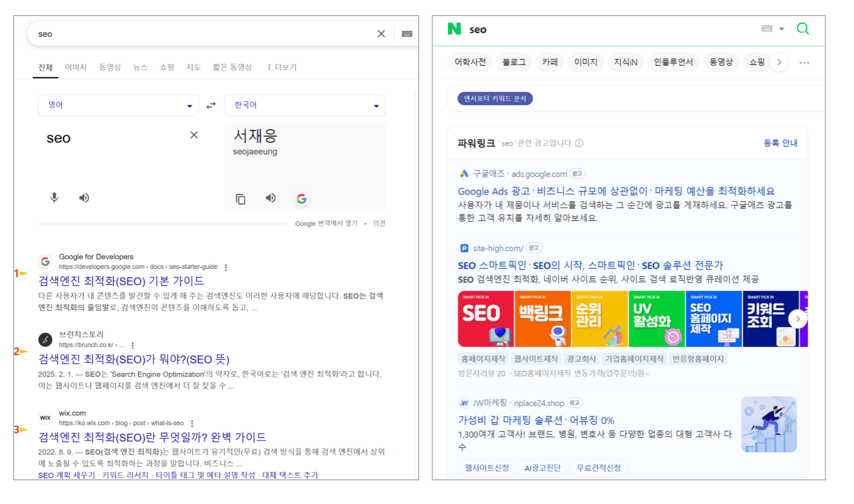Open the three-dot menu for Google for Developers result
The height and width of the screenshot is (504, 854).
point(226,267)
